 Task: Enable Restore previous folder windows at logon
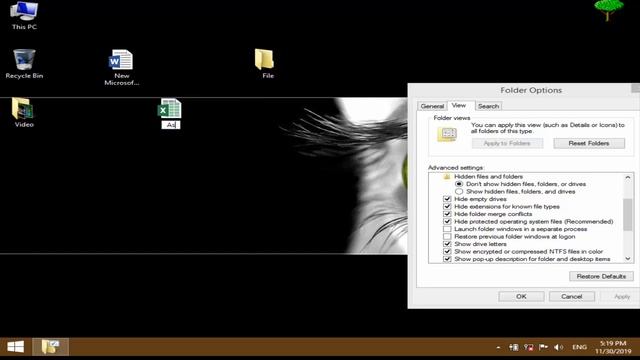447,236
